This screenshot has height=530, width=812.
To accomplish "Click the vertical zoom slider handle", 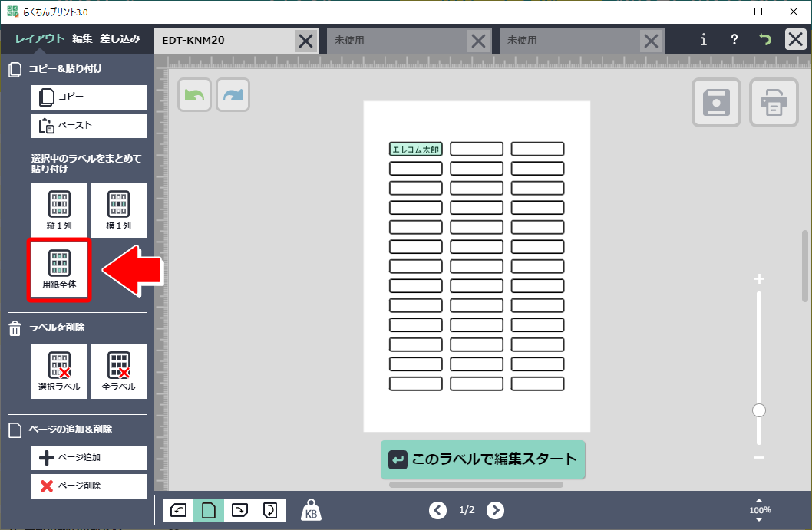I will (759, 410).
